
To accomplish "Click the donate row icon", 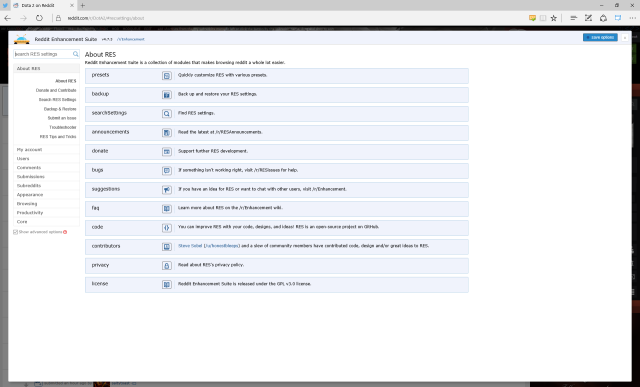I will pos(167,151).
